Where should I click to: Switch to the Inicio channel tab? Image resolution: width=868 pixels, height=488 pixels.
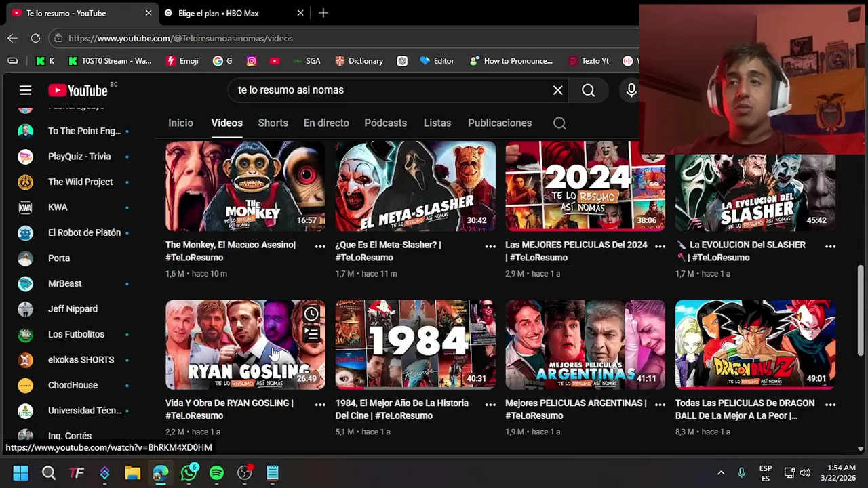point(180,123)
